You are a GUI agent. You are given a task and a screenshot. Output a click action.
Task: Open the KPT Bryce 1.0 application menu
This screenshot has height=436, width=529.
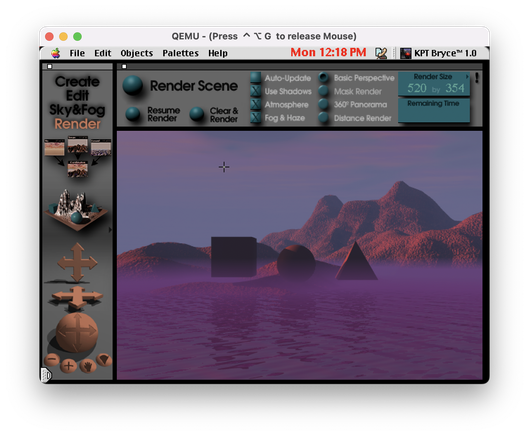tap(439, 53)
